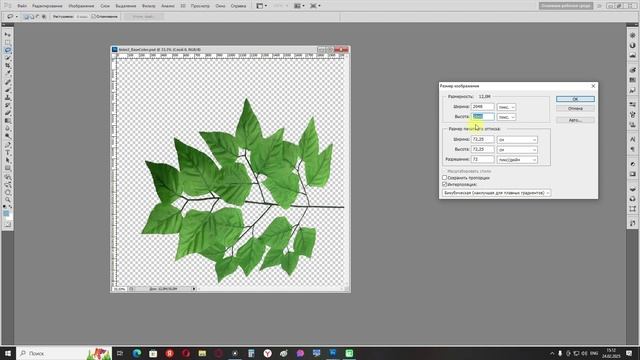Close the image size dialog
640x360 pixels.
(593, 86)
